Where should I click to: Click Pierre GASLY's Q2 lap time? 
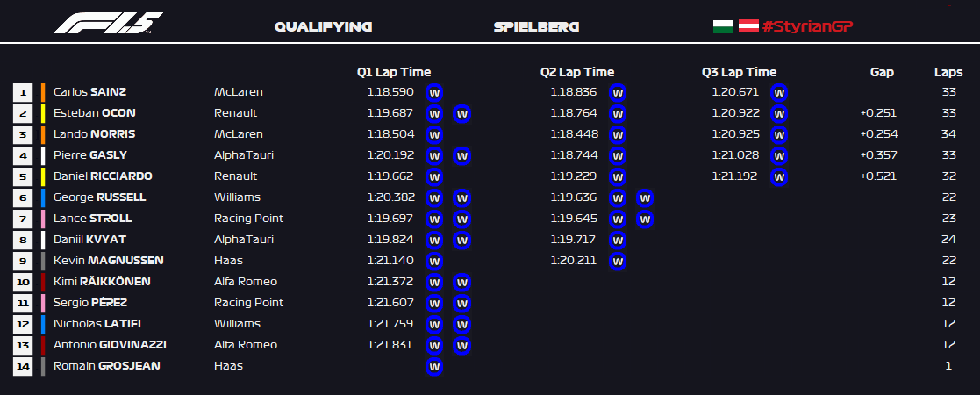click(574, 155)
